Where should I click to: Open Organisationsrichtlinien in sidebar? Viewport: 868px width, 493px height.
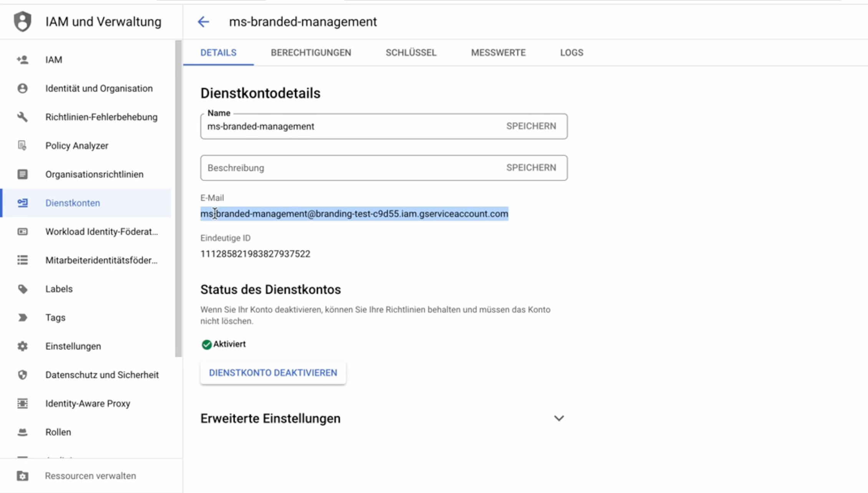(x=86, y=174)
